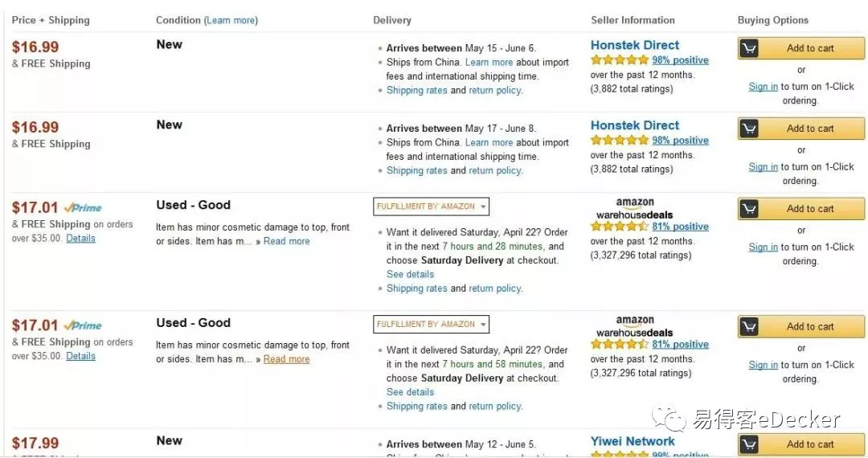Expand second Fulfillment by Amazon dropdown
Viewport: 868px width, 458px height.
click(x=483, y=325)
